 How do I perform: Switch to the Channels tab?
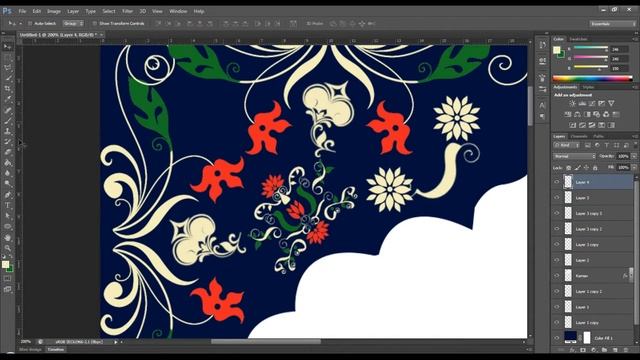tap(579, 136)
